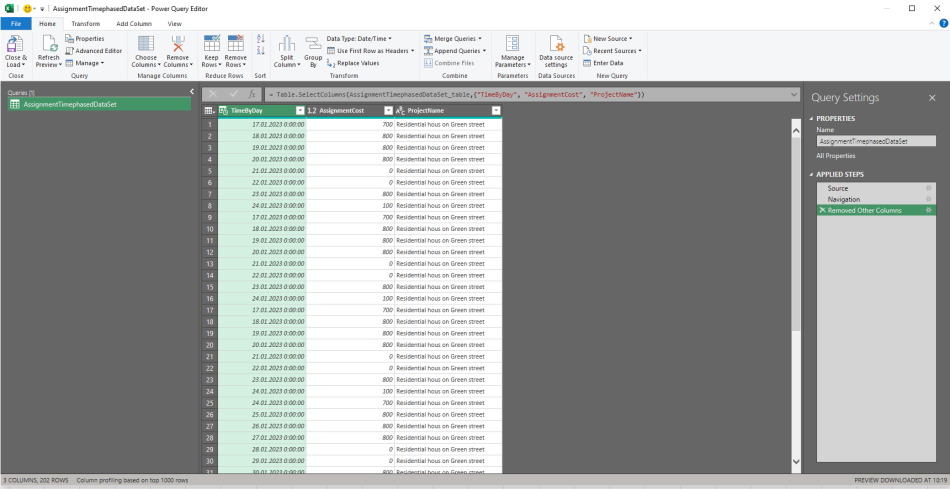Click the Group By icon
This screenshot has height=489, width=950.
(x=313, y=44)
